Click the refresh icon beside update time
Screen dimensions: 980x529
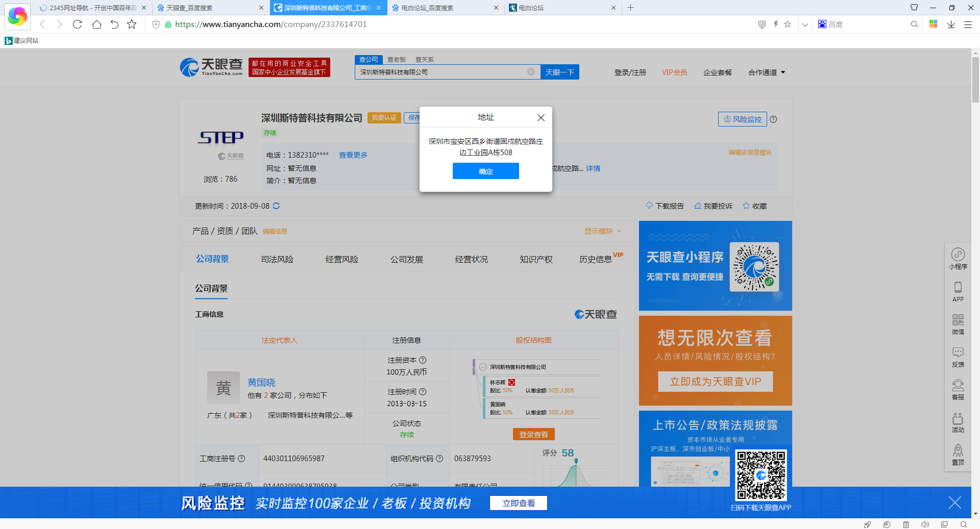pyautogui.click(x=276, y=206)
